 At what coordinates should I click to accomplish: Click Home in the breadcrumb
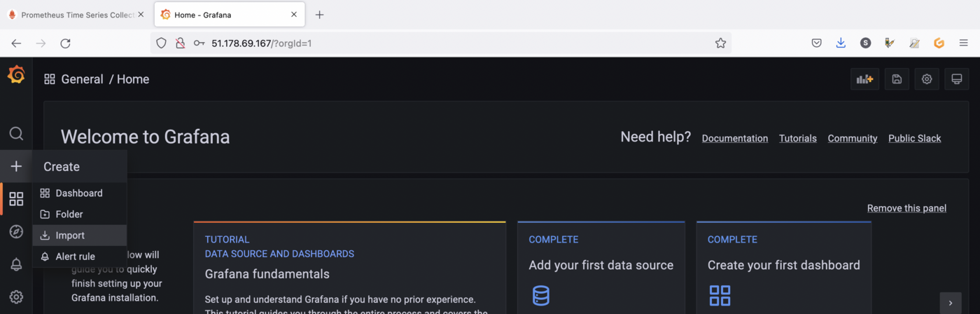click(x=133, y=79)
